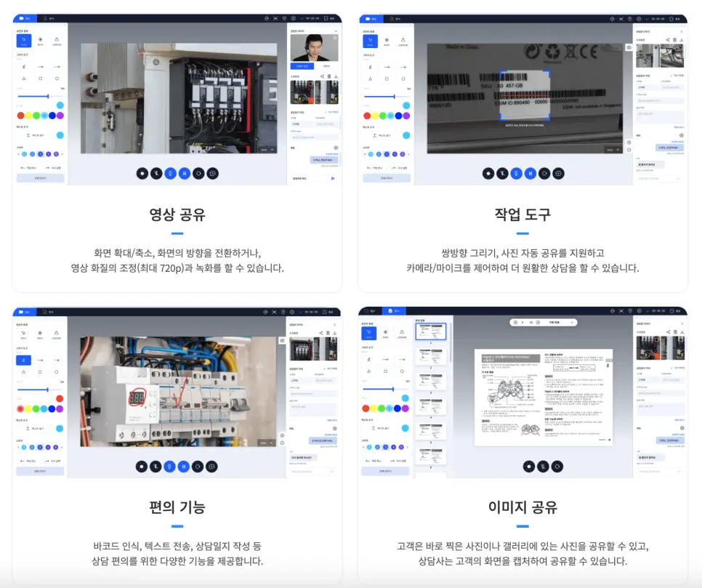Collapse the drawing tools sidebar
The height and width of the screenshot is (588, 702).
coord(65,24)
